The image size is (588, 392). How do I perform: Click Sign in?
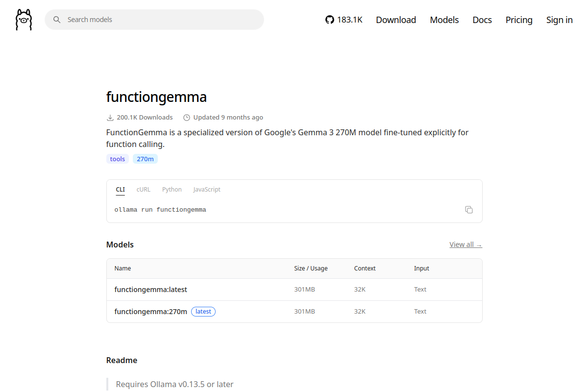[x=560, y=20]
